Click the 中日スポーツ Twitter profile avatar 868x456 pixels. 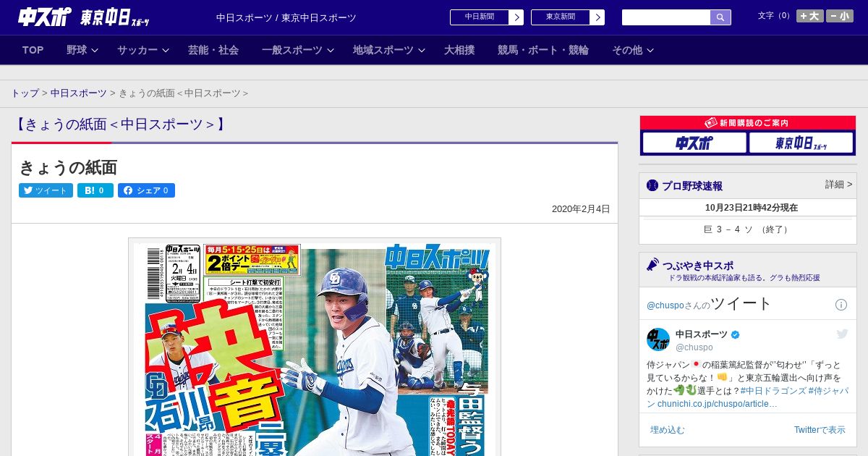coord(658,339)
